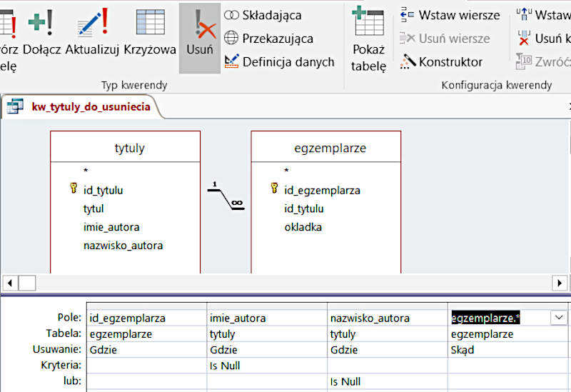Click horizontal scrollbar left arrow

pyautogui.click(x=10, y=283)
